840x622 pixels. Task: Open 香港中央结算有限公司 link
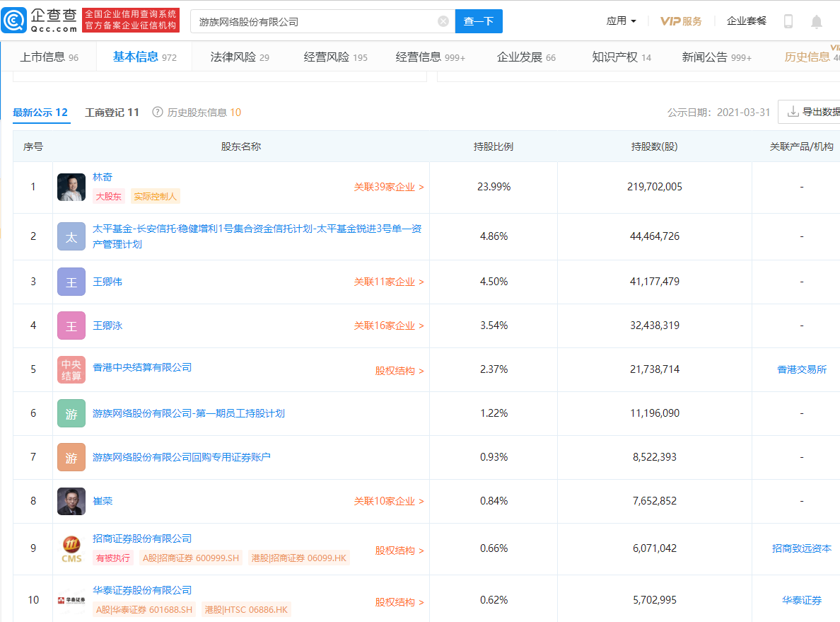pyautogui.click(x=142, y=367)
